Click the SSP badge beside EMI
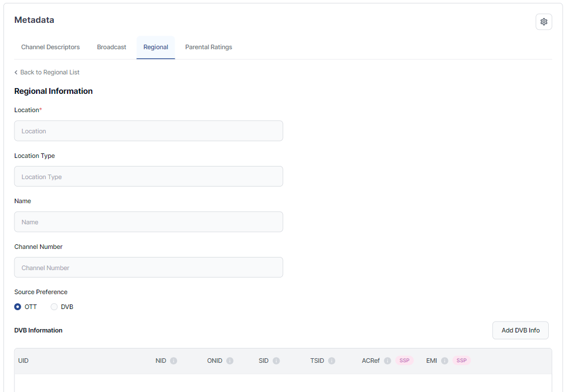 point(461,361)
